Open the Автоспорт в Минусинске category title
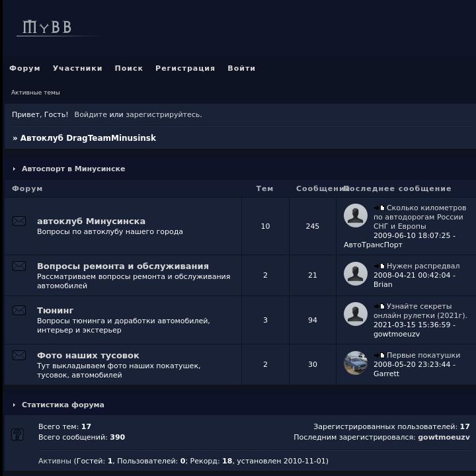Image resolution: width=476 pixels, height=476 pixels. click(73, 169)
